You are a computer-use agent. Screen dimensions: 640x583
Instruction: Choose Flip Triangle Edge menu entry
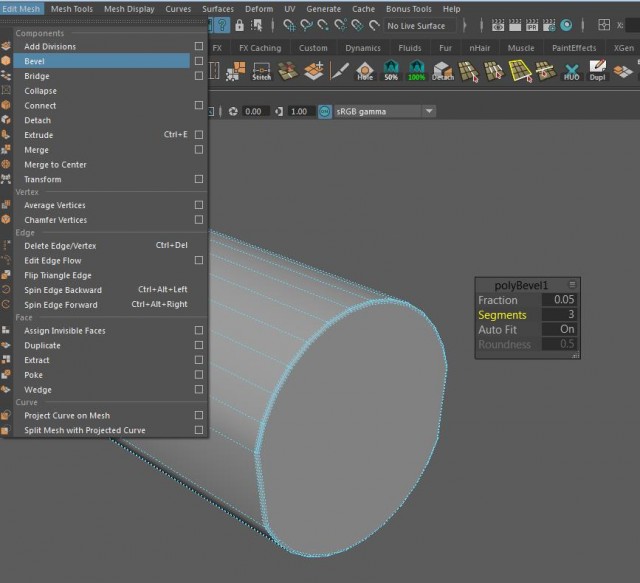(x=102, y=275)
